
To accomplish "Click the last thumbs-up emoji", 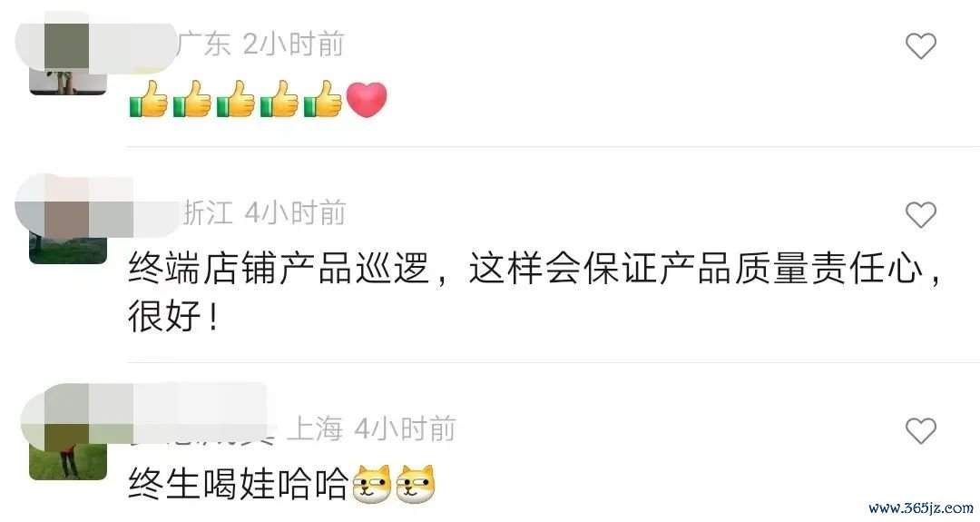I will pos(323,99).
